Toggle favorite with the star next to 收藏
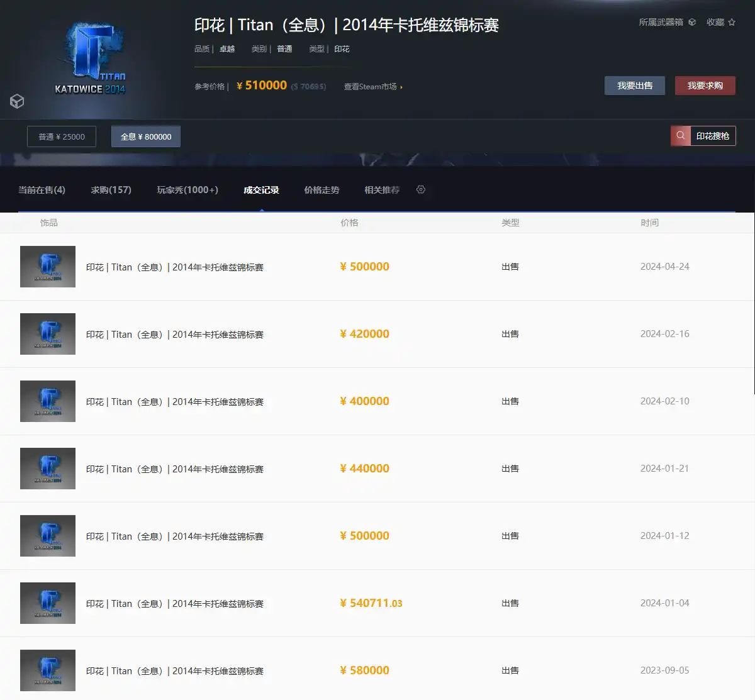Viewport: 755px width, 700px height. [x=730, y=21]
